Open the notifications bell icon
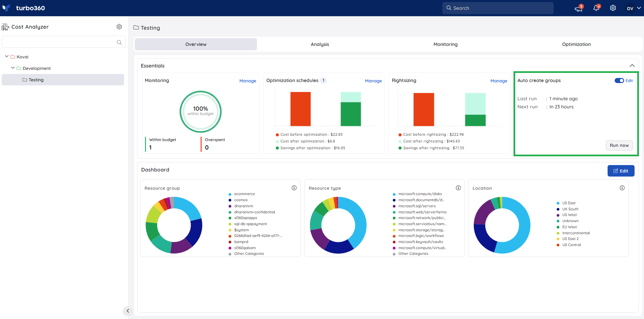The width and height of the screenshot is (644, 319). coord(596,8)
